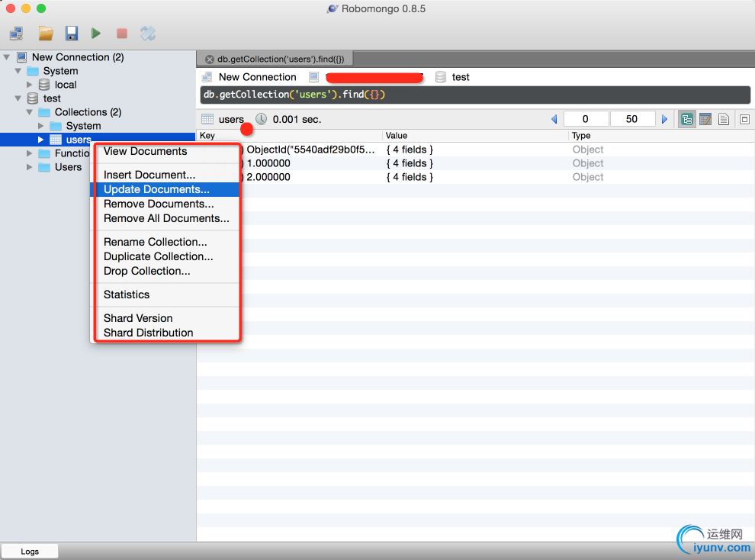755x560 pixels.
Task: Collapse the top-level System folder arrow
Action: [x=18, y=71]
